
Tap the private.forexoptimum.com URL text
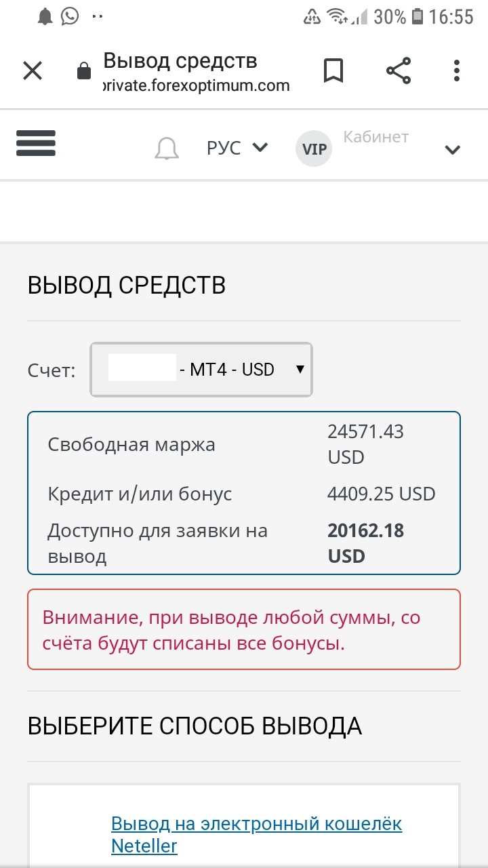point(197,86)
